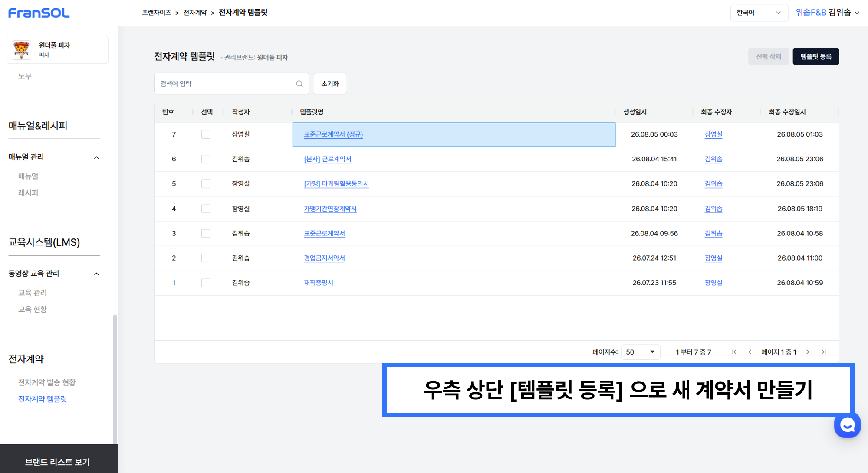This screenshot has height=473, width=868.
Task: Sort by 최종 수정일시 column header
Action: tap(787, 112)
